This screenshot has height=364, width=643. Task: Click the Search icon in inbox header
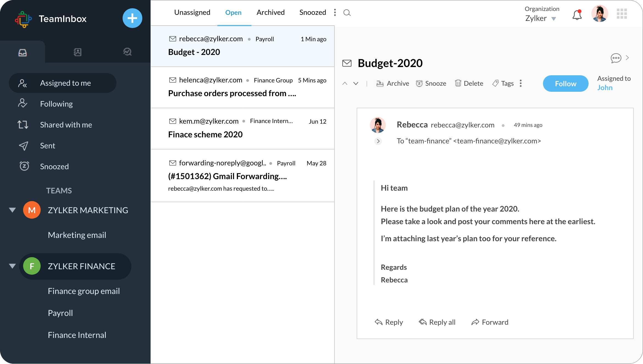[x=347, y=12]
